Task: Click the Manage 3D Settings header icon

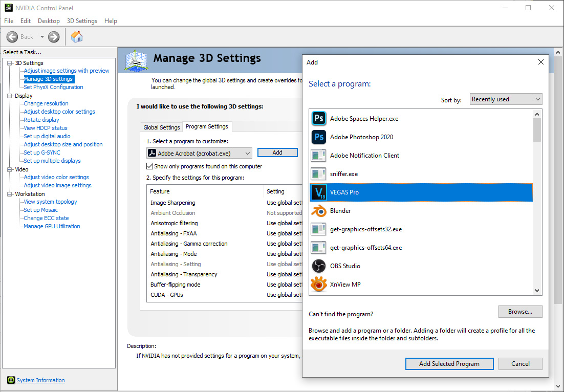Action: click(x=137, y=60)
